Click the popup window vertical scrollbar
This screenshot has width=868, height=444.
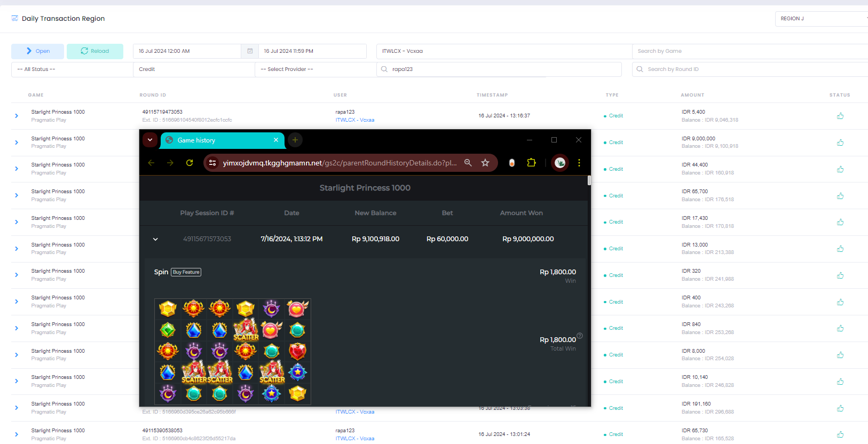589,180
